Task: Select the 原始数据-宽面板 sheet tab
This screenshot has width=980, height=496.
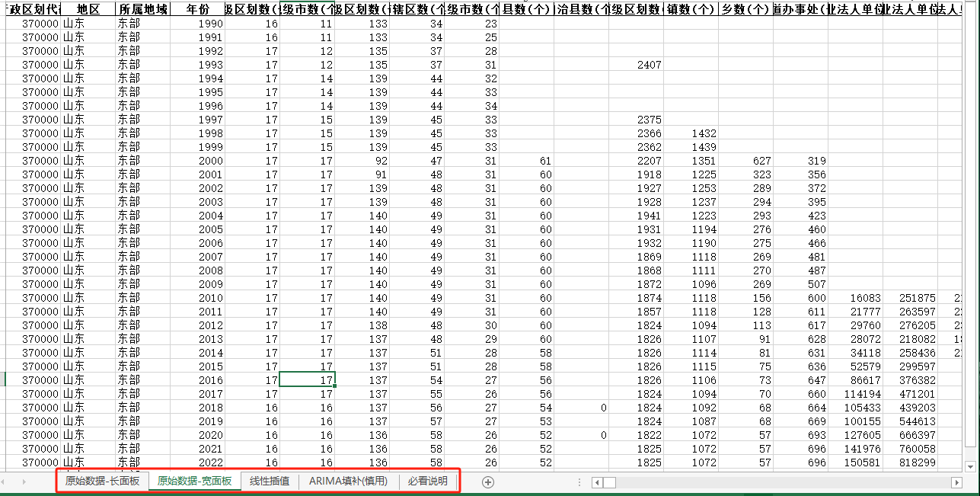Action: 194,482
